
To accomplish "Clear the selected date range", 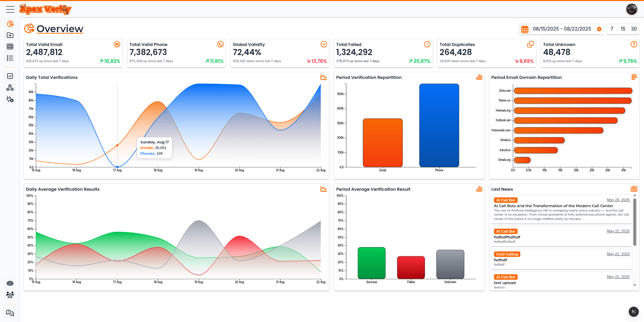I will coord(599,29).
